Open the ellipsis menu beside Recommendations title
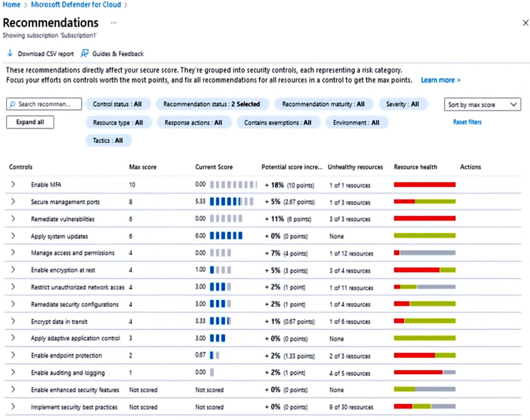Viewport: 530px width, 420px height. pos(114,23)
